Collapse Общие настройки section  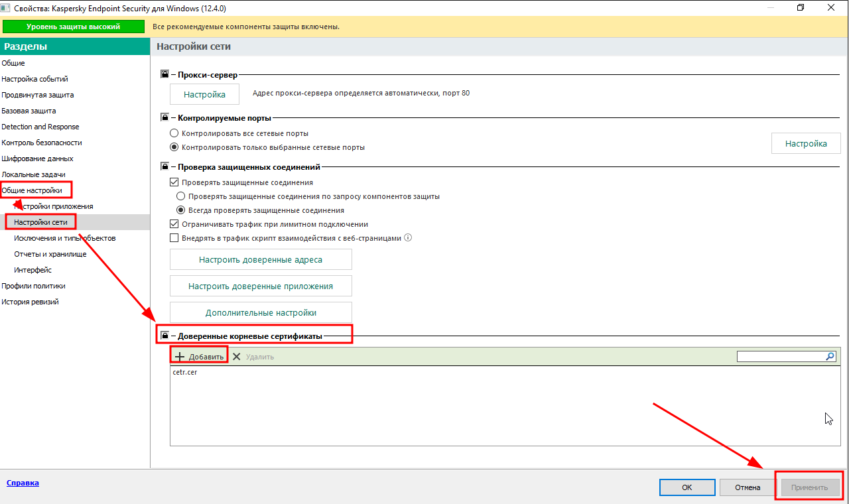pyautogui.click(x=32, y=190)
